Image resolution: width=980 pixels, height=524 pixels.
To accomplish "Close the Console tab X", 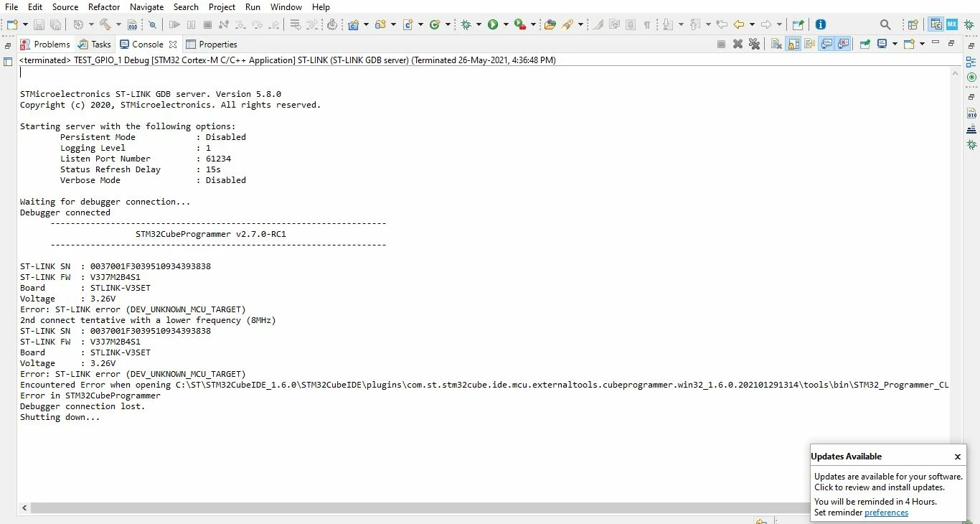I will pyautogui.click(x=173, y=45).
